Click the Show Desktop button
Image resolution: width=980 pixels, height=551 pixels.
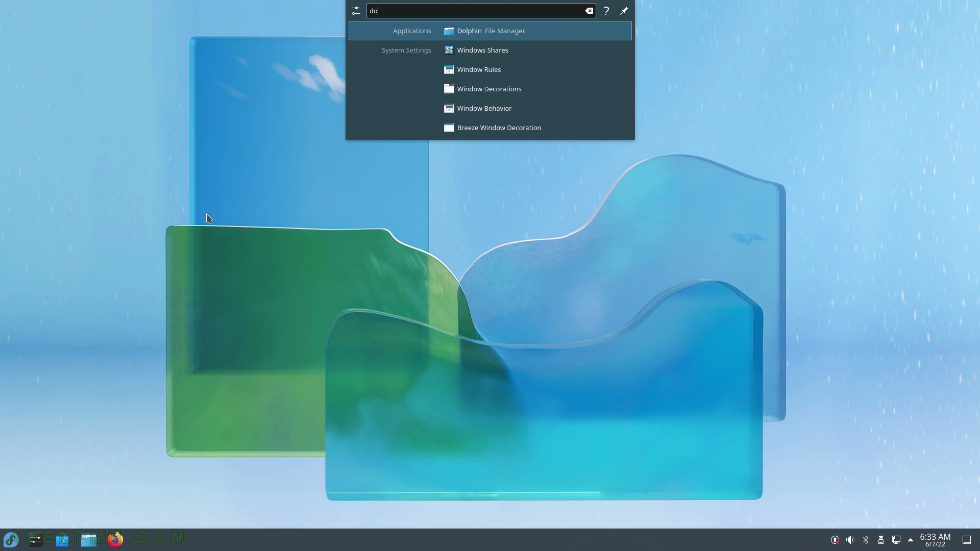pyautogui.click(x=967, y=540)
